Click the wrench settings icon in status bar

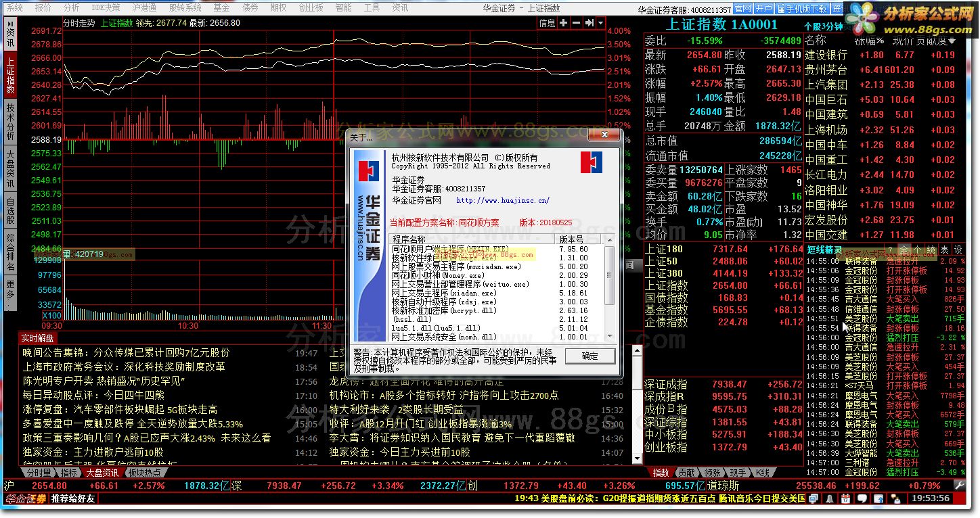959,485
